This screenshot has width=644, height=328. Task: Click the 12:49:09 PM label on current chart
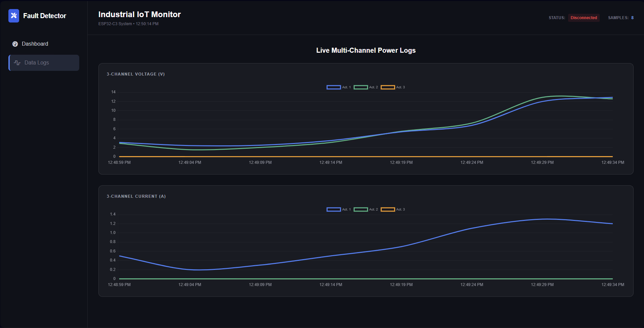260,285
